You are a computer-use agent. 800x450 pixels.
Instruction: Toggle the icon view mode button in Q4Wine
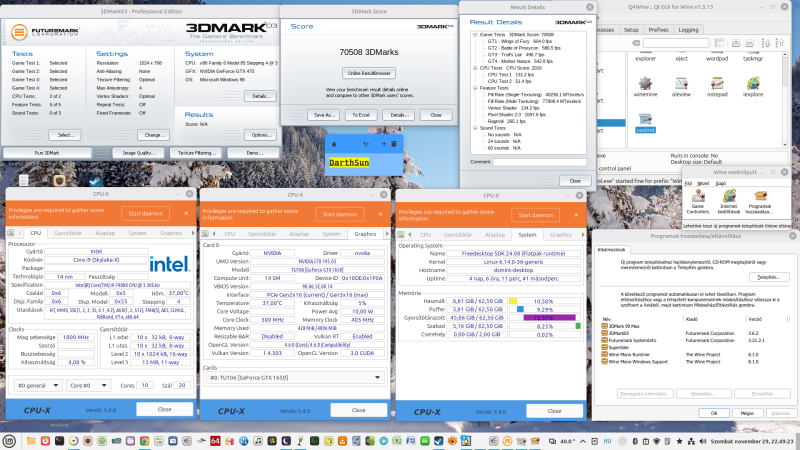(x=719, y=43)
